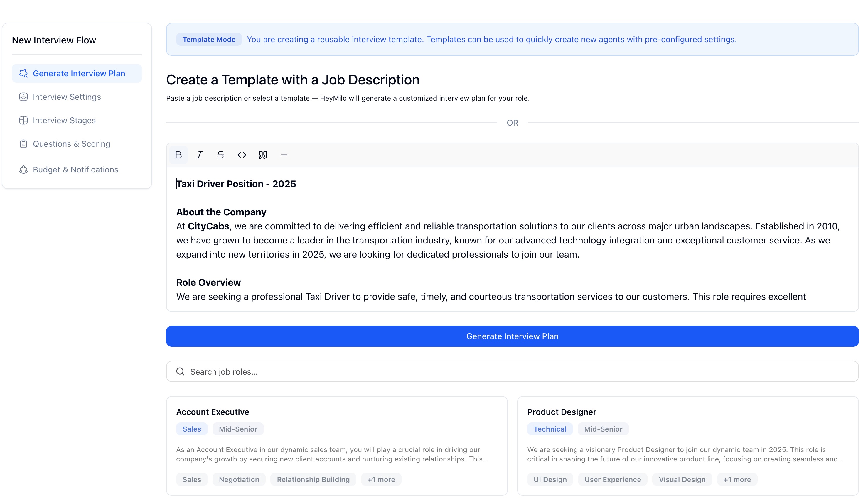Apply strikethrough formatting to text
Screen dimensions: 863x504
coord(220,155)
